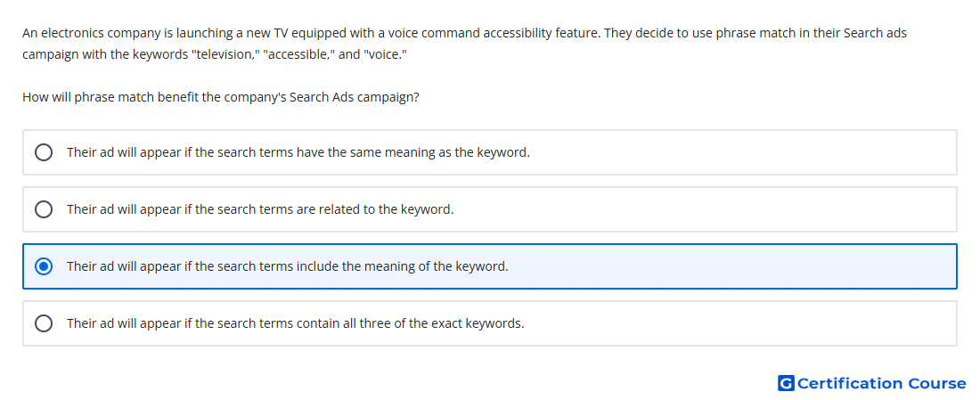Click answer text "include the meaning of the keyword"
980x400 pixels.
coord(402,267)
